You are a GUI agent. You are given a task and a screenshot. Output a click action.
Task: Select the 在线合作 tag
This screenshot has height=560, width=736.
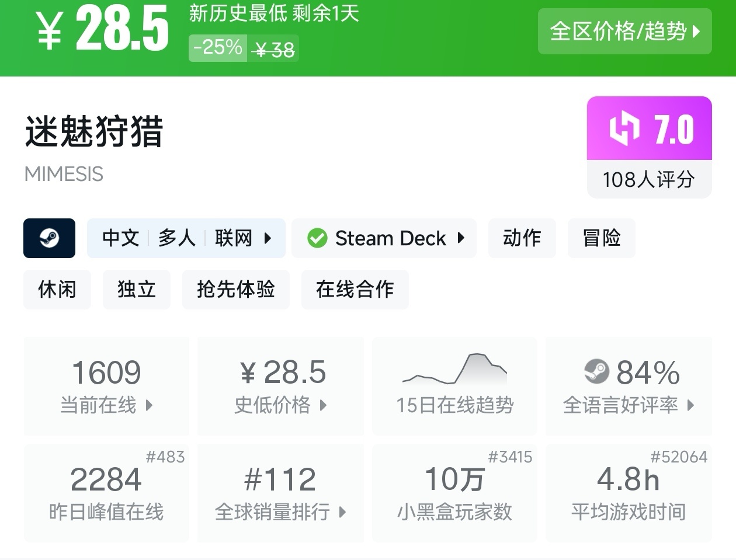pyautogui.click(x=355, y=290)
